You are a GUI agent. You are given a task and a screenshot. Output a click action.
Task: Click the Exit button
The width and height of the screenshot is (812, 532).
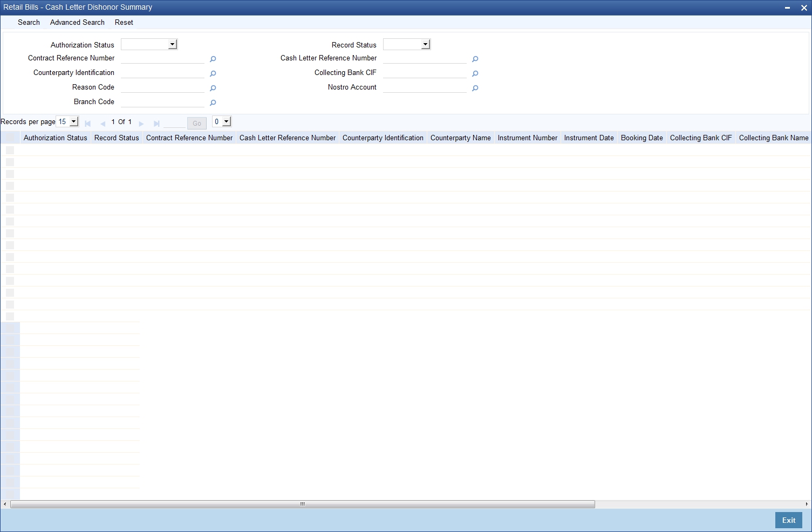(789, 520)
